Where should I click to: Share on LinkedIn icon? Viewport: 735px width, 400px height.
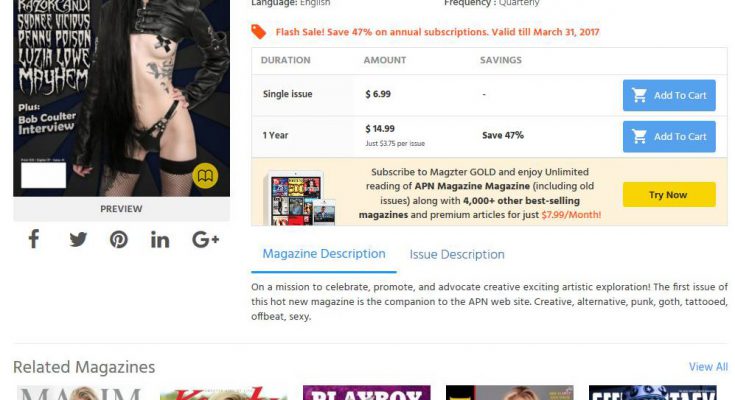pos(160,240)
